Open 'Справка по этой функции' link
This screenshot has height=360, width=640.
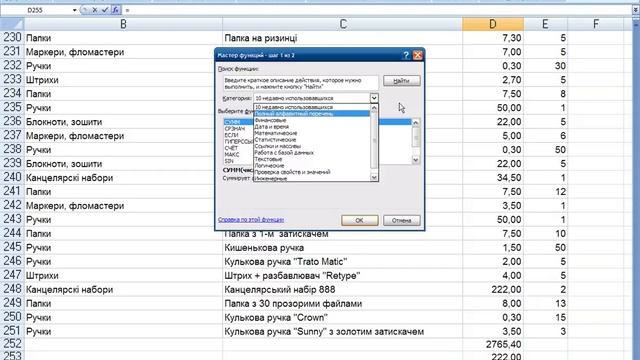(251, 220)
